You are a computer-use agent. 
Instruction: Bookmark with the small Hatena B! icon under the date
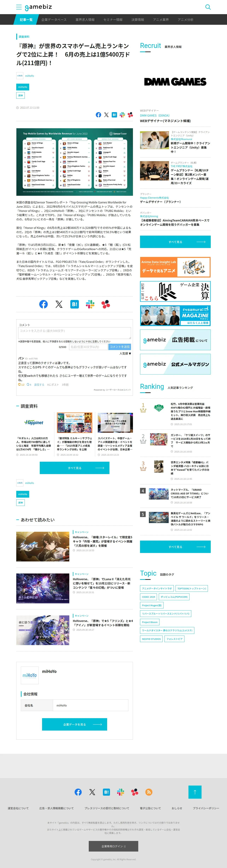pyautogui.click(x=115, y=115)
